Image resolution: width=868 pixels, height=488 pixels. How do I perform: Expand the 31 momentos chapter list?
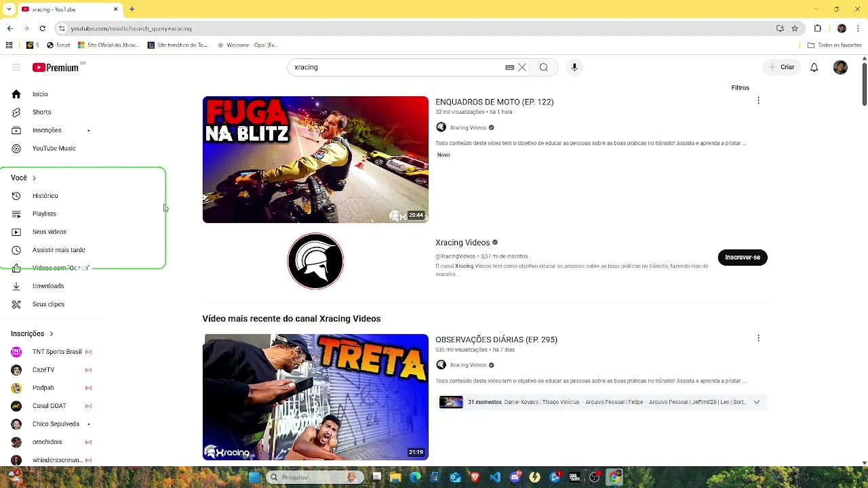point(756,402)
